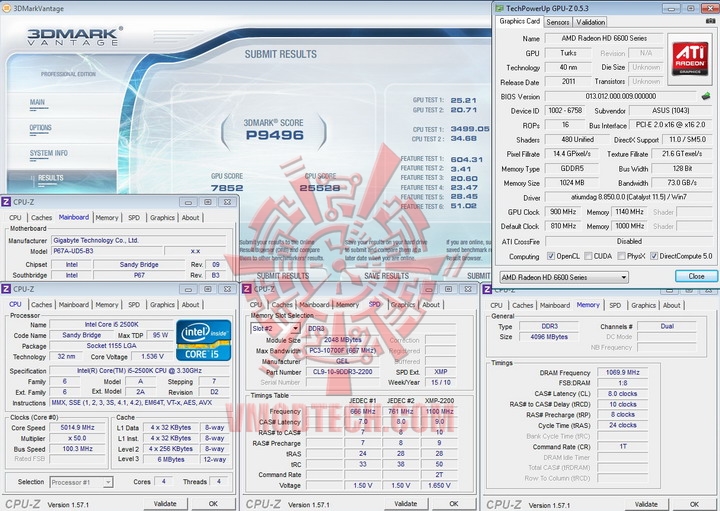Click the Core Speed 5014.9 MHz value
This screenshot has width=720, height=511.
[x=78, y=427]
